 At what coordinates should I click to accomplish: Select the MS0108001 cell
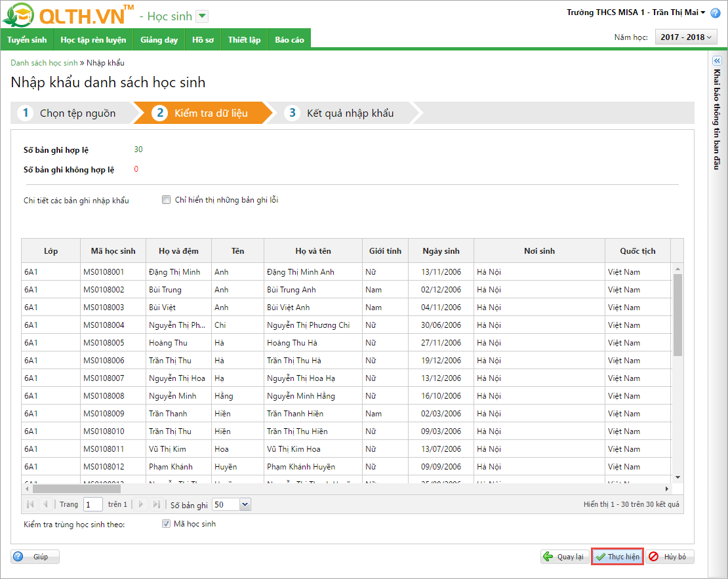coord(113,272)
